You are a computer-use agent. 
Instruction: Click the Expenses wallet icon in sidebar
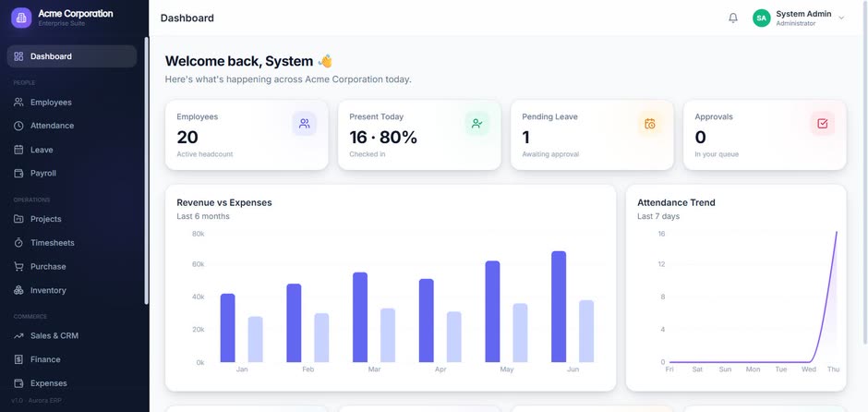pyautogui.click(x=18, y=383)
